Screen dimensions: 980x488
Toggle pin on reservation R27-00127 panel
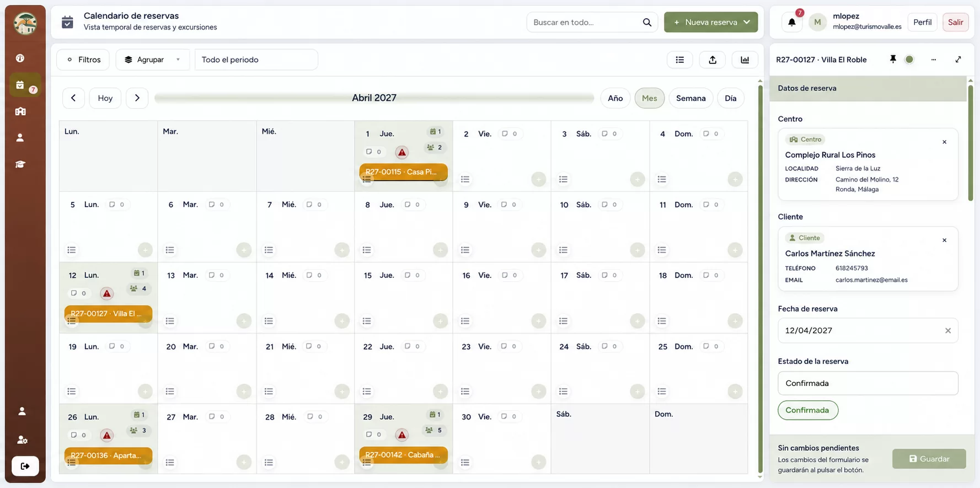[x=893, y=60]
